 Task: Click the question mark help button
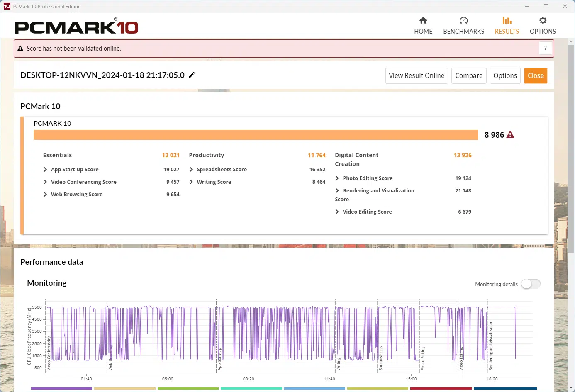coord(546,48)
